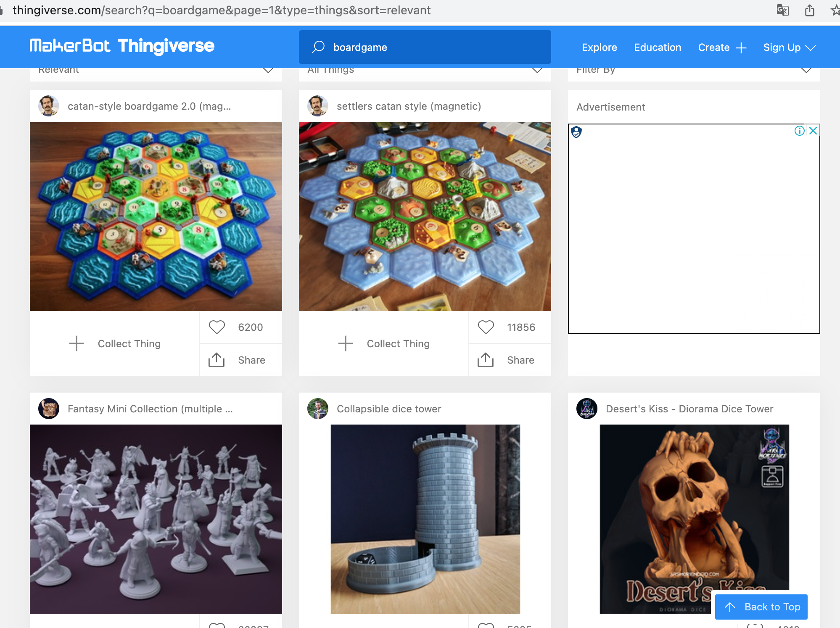Open Fantasy Mini Collection thumbnail
The width and height of the screenshot is (840, 628).
(156, 519)
